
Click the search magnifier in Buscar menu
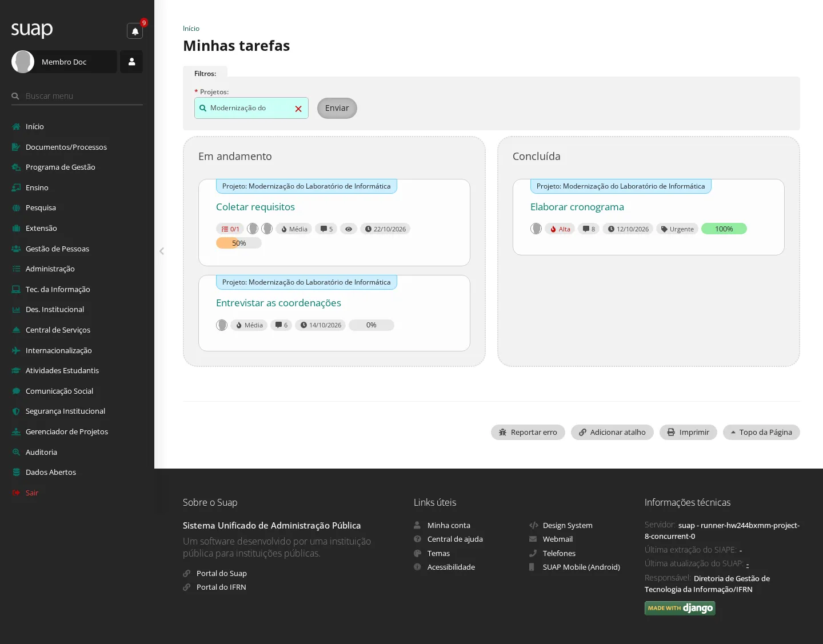[15, 96]
